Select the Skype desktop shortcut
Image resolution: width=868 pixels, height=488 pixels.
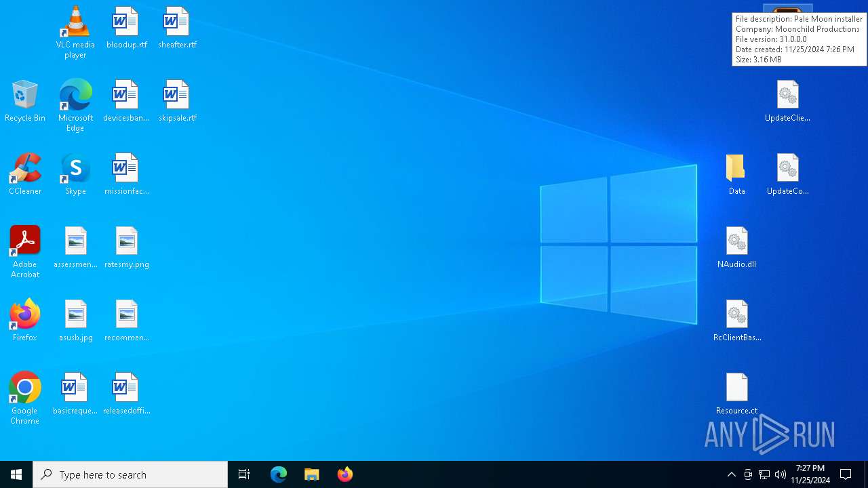[75, 174]
